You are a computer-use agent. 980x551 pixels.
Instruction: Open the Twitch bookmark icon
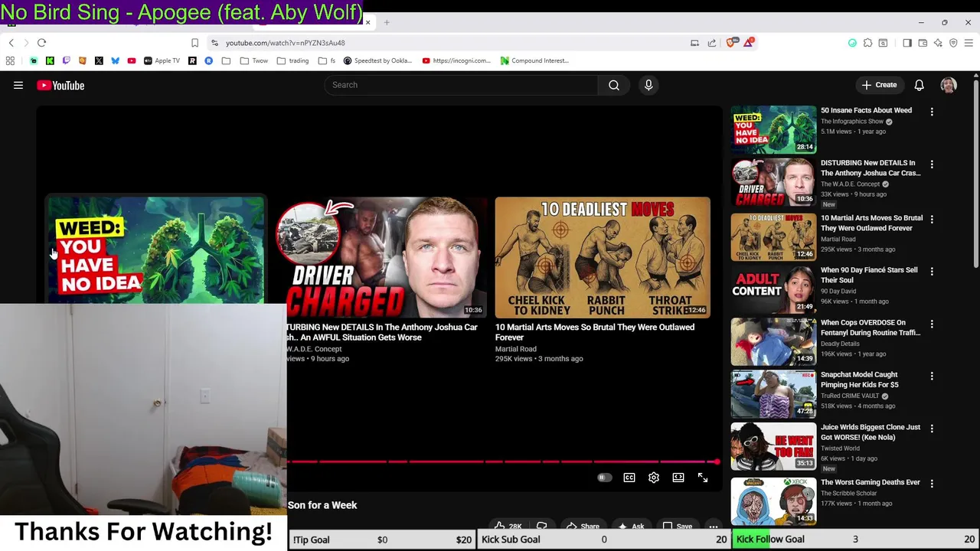click(66, 60)
